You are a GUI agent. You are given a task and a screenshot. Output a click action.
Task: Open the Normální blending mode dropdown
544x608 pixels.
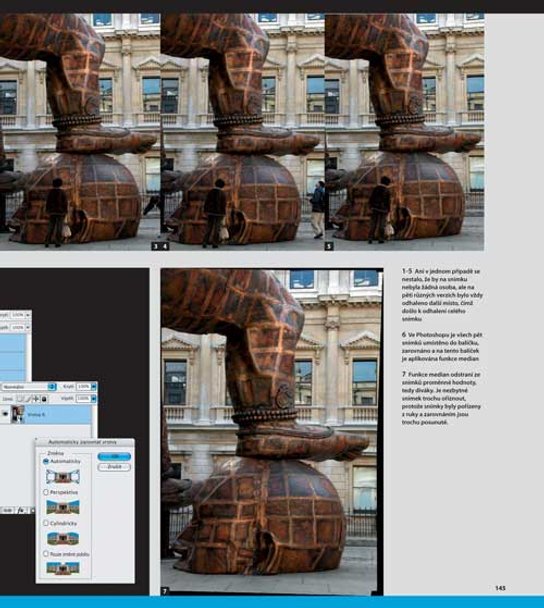(x=29, y=387)
